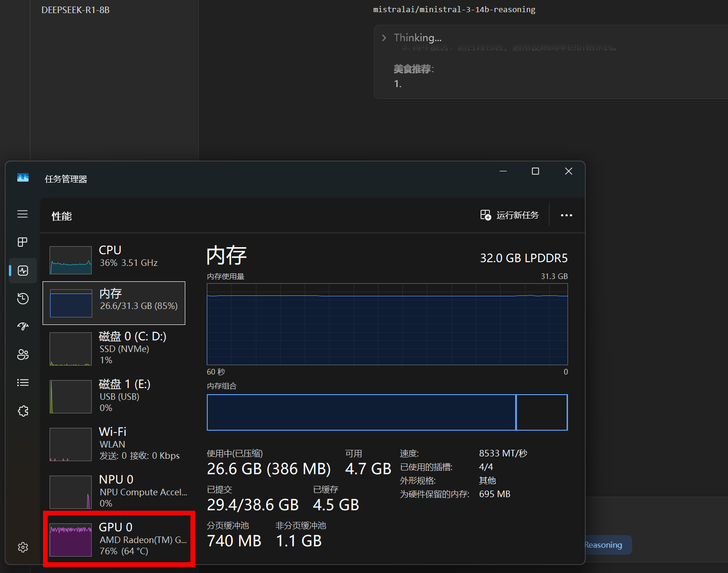Screen dimensions: 728x573
Task: Open the App history page icon
Action: (x=22, y=298)
